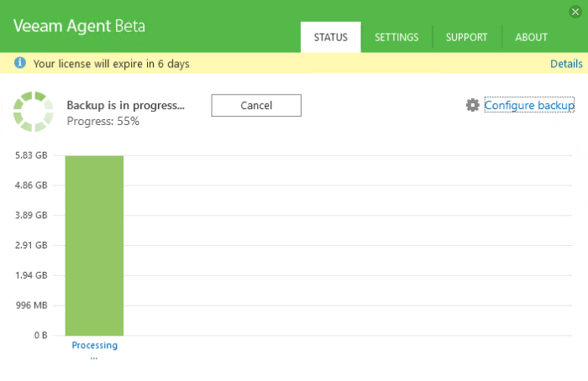Click the license expiry message text
Screen dimensions: 588x381
click(x=112, y=64)
